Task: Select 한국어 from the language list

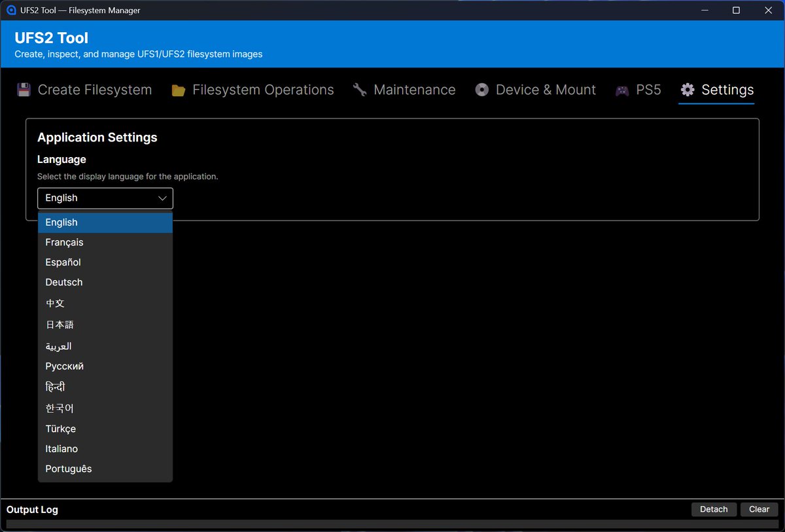Action: coord(105,408)
